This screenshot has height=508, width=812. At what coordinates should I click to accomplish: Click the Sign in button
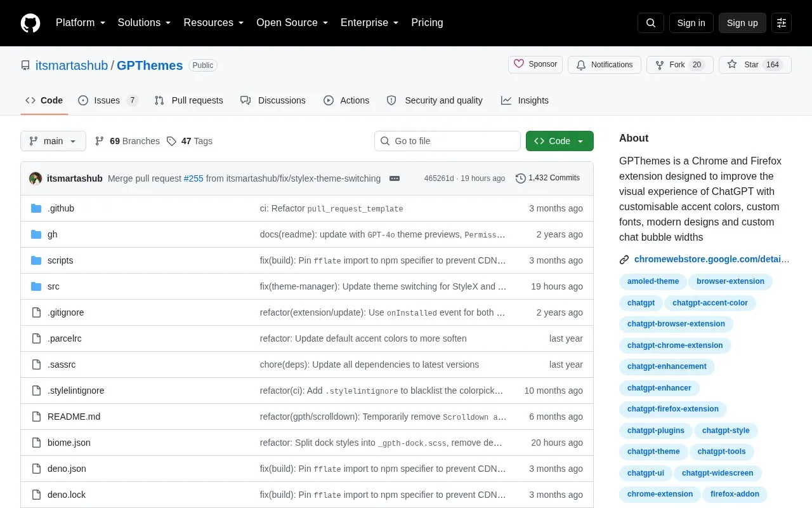[691, 23]
